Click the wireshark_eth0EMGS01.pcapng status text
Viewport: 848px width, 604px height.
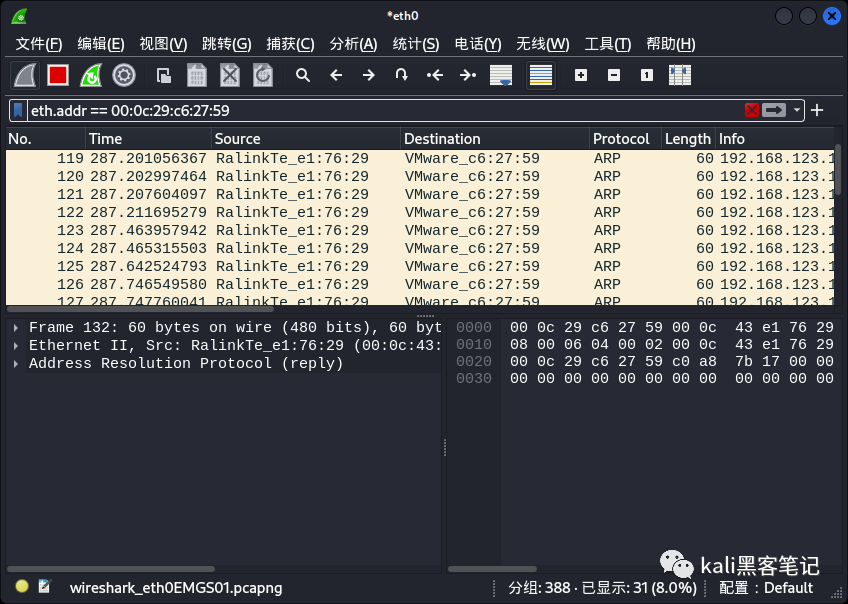176,588
